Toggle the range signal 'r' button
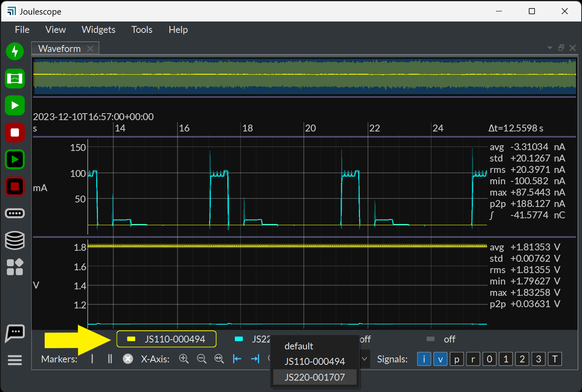The image size is (582, 392). tap(473, 359)
